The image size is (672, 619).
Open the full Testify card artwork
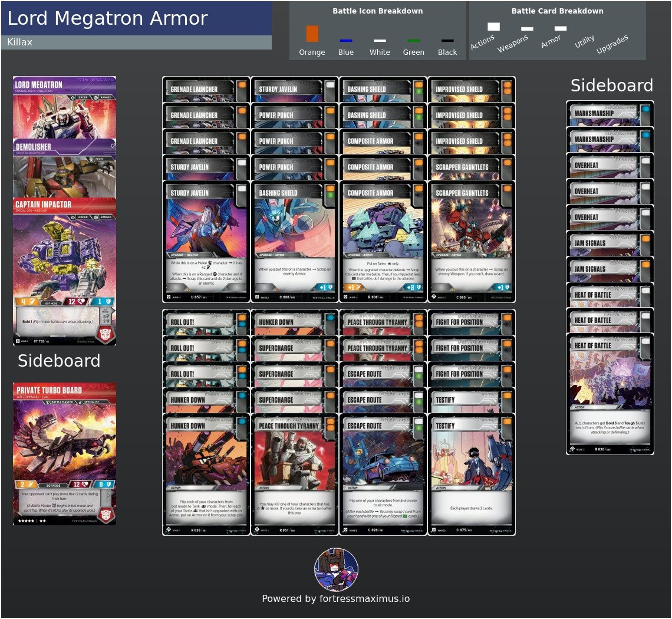(472, 458)
